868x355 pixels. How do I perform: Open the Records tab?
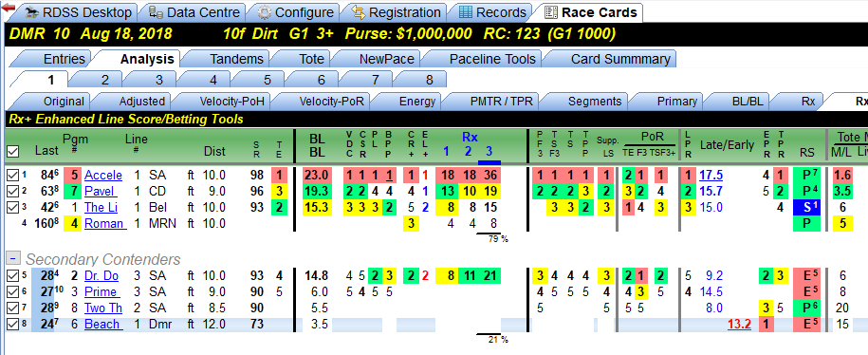coord(492,12)
